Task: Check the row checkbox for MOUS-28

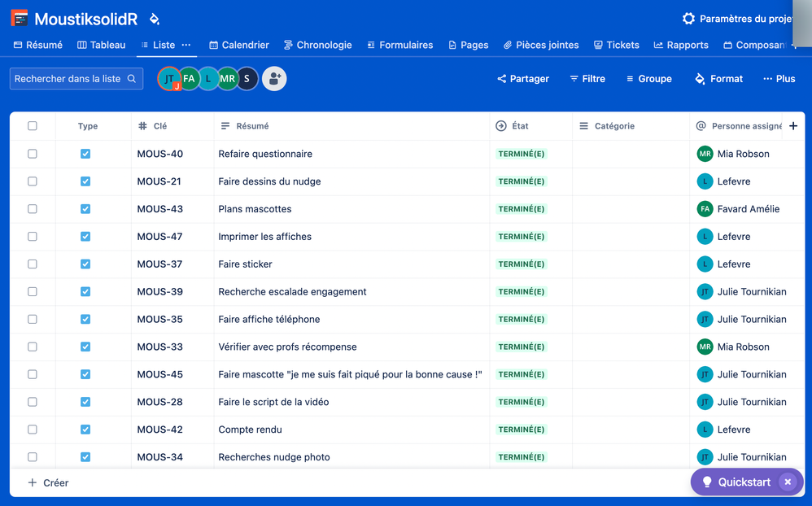Action: [x=32, y=402]
